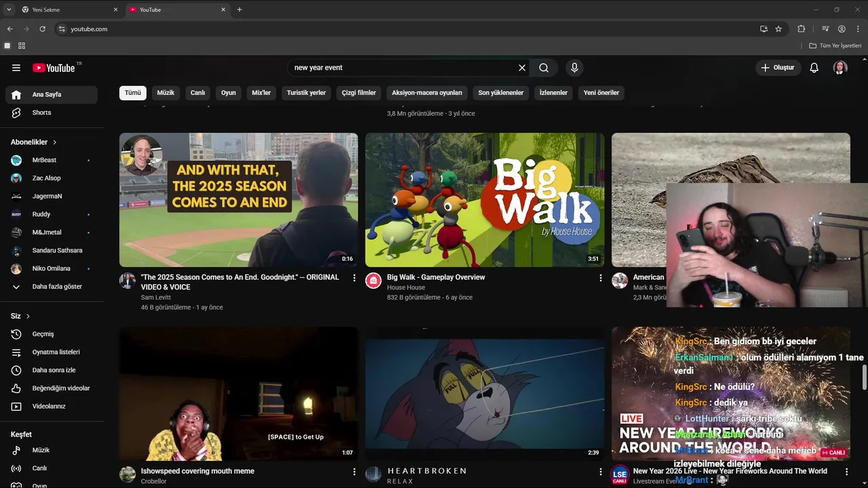Screen dimensions: 868x488
Task: Open Daha sonra izle list
Action: [52, 370]
